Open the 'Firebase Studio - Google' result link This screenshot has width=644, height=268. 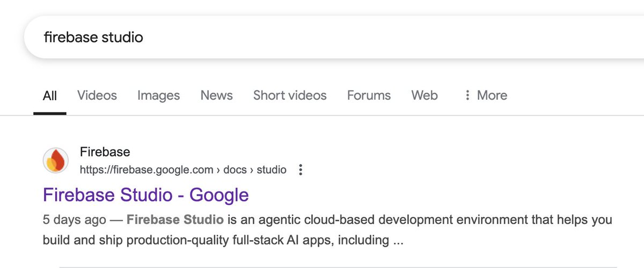pyautogui.click(x=145, y=195)
